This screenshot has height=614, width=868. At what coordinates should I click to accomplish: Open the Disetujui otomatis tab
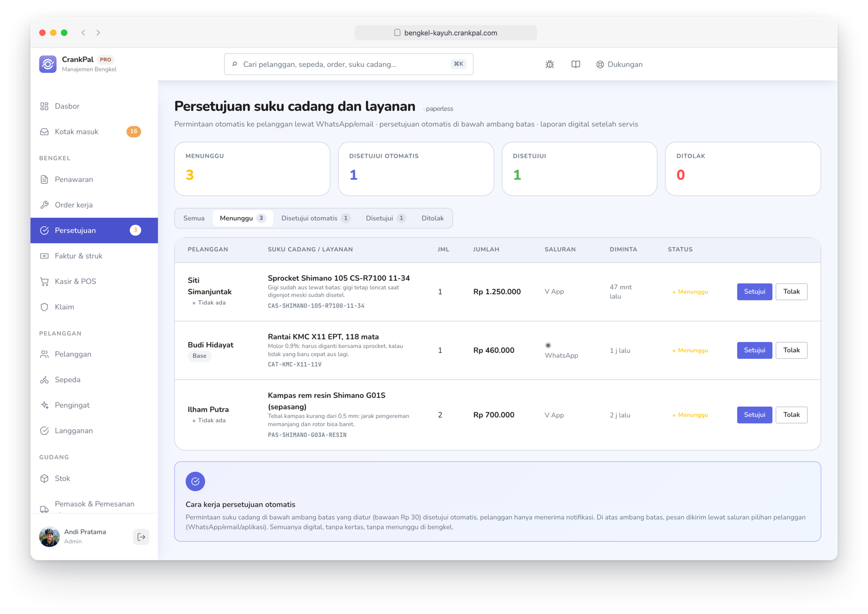click(x=316, y=218)
